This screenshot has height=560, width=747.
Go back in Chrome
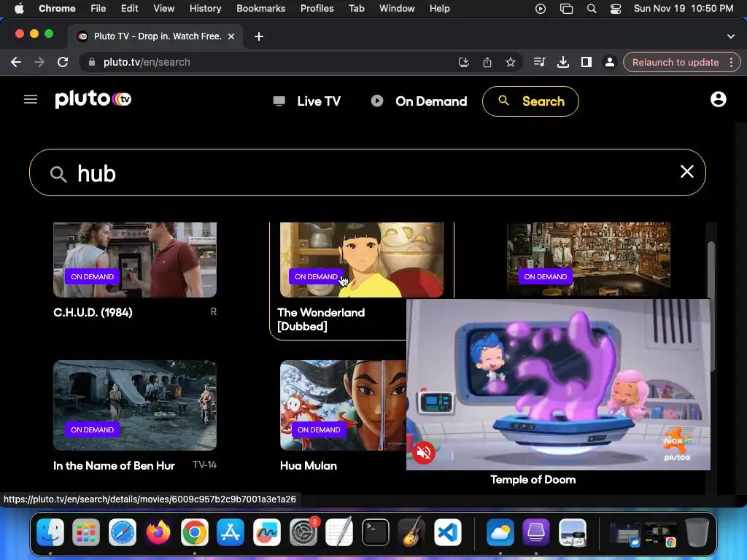[16, 62]
